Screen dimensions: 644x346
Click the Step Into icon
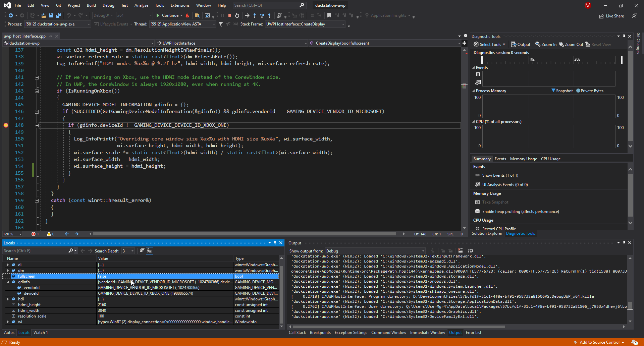click(255, 15)
